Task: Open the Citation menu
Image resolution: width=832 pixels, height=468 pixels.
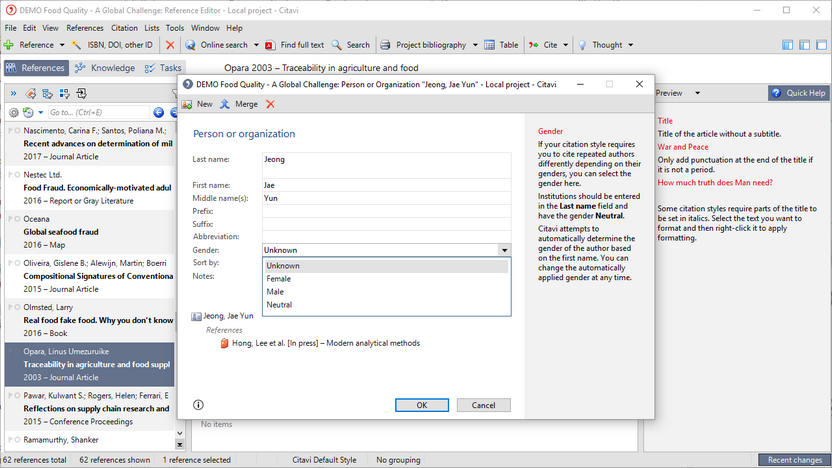Action: [124, 28]
